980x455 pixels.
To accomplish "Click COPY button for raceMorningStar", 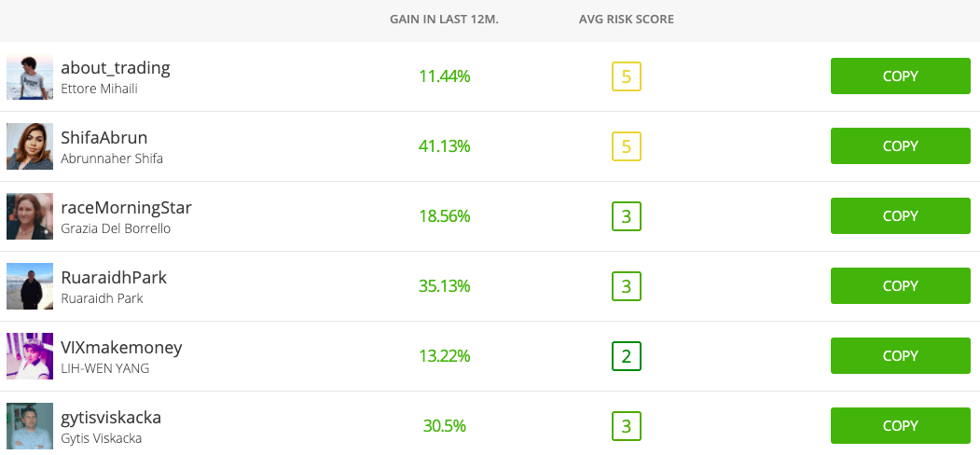I will pyautogui.click(x=900, y=216).
